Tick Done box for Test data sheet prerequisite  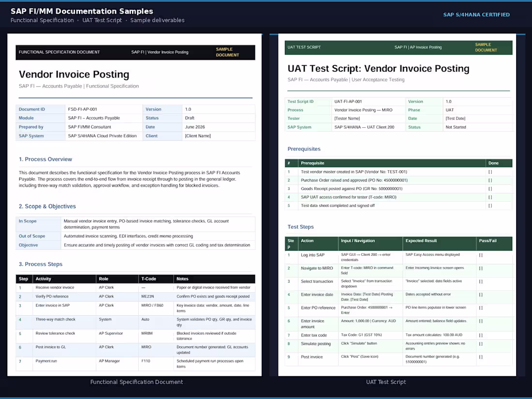pyautogui.click(x=490, y=206)
